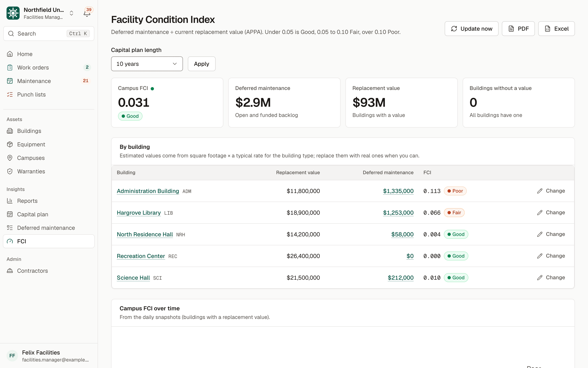Screen dimensions: 588x368
Task: Click the pencil icon for Administration Building
Action: pyautogui.click(x=540, y=191)
